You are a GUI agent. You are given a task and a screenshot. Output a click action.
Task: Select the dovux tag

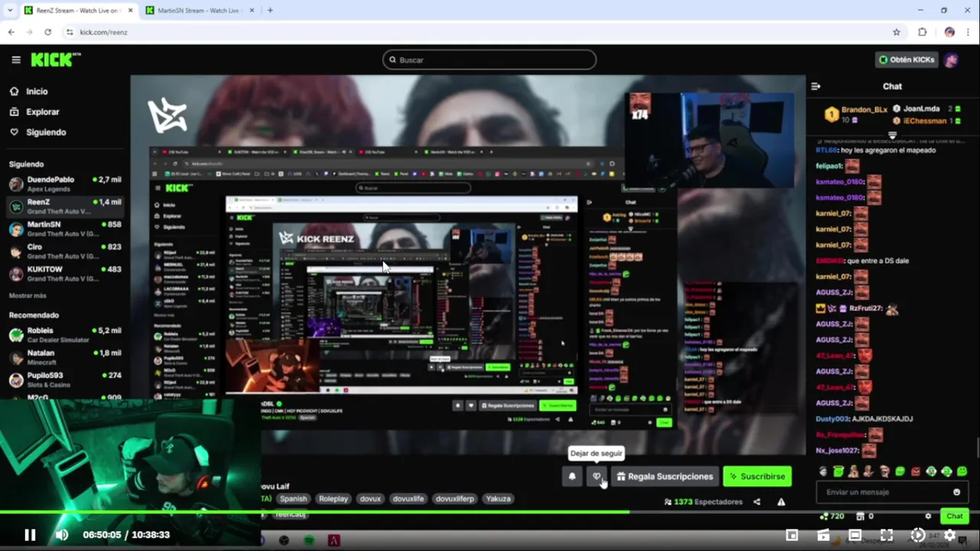[370, 498]
